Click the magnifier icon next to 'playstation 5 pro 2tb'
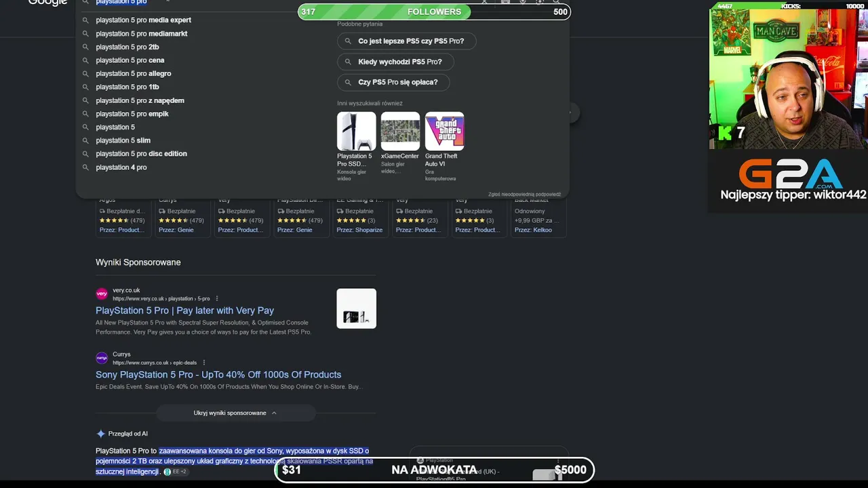The height and width of the screenshot is (488, 868). pos(85,47)
